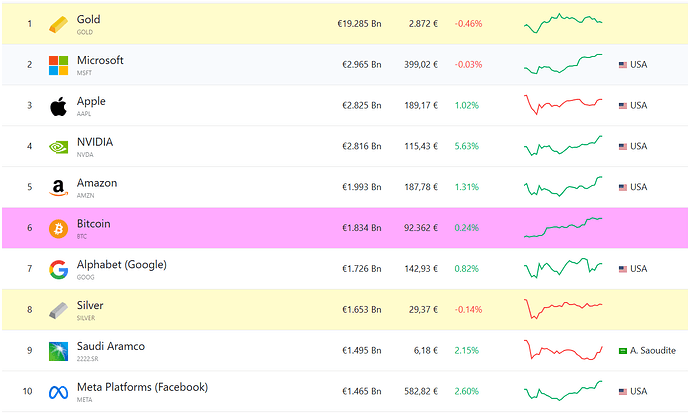Click the Microsoft logo icon
This screenshot has width=690, height=414.
click(58, 65)
